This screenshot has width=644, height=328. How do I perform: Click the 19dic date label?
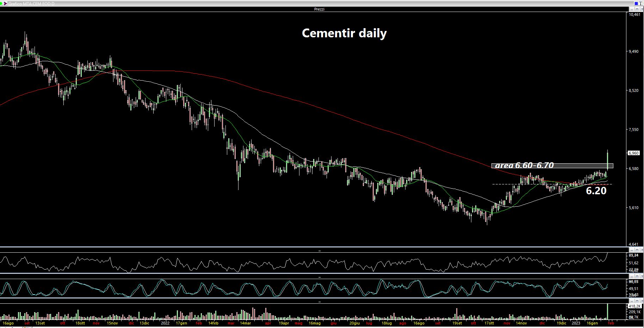561,323
